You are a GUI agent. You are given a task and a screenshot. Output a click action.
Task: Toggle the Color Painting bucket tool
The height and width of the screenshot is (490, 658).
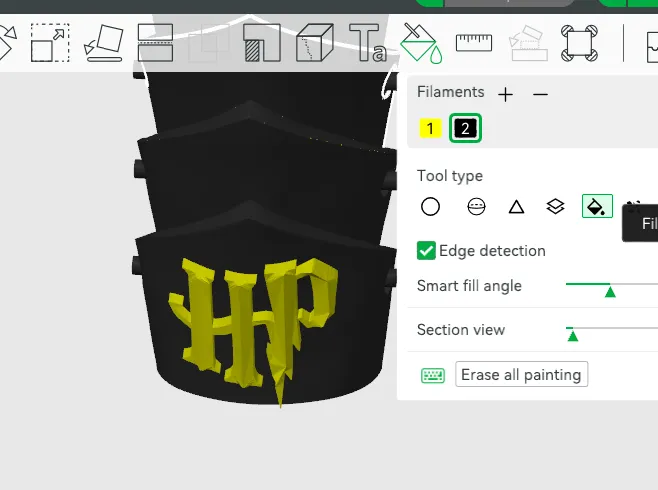tap(421, 43)
